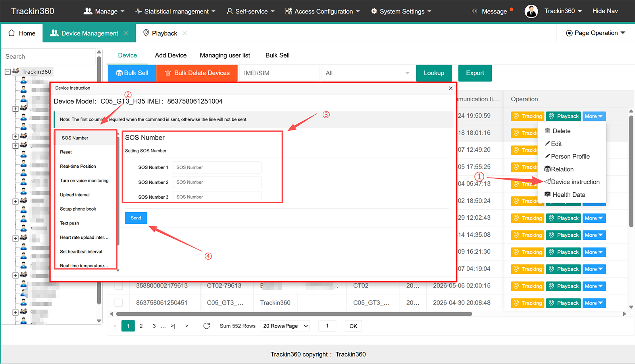Close the Playback tab
Image resolution: width=635 pixels, height=364 pixels.
pyautogui.click(x=185, y=33)
